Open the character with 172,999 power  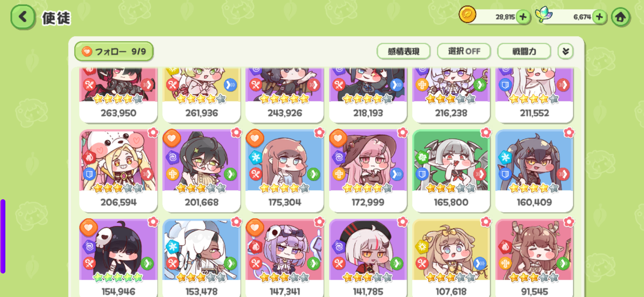coord(368,170)
